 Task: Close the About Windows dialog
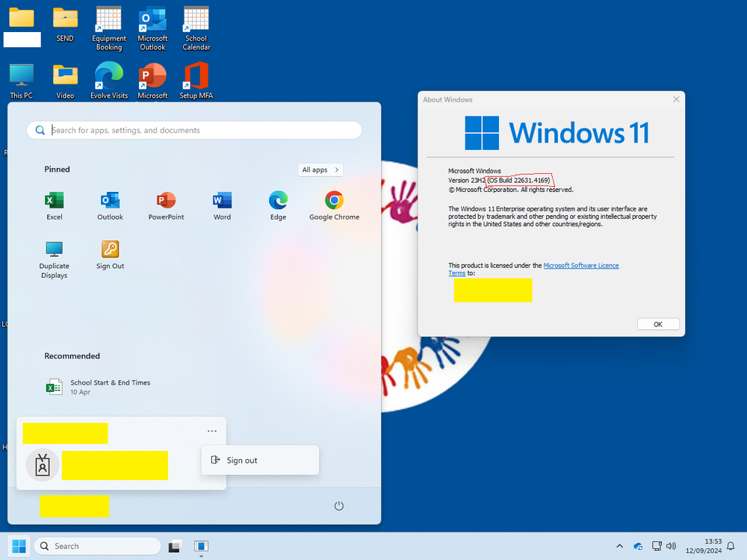(675, 99)
